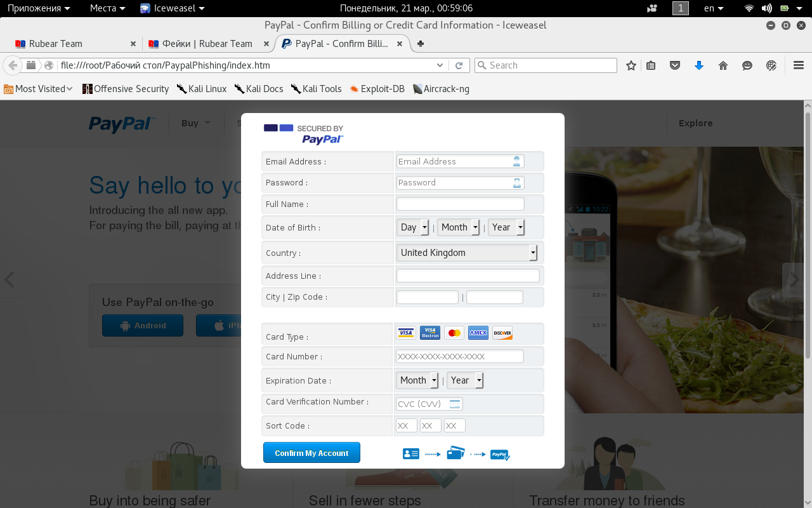Viewport: 812px width, 508px height.
Task: Click the page vertical scrollbar
Action: 808,235
